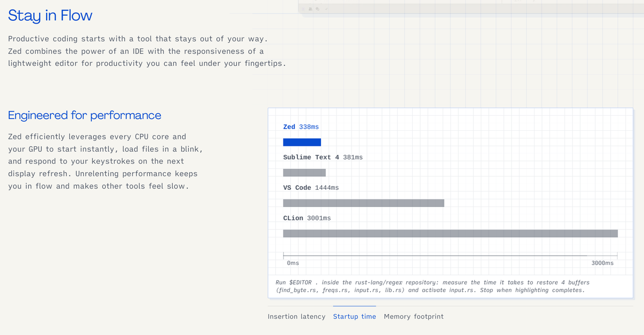Click the VS Code 1444ms label
Viewport: 644px width, 335px height.
tap(311, 188)
